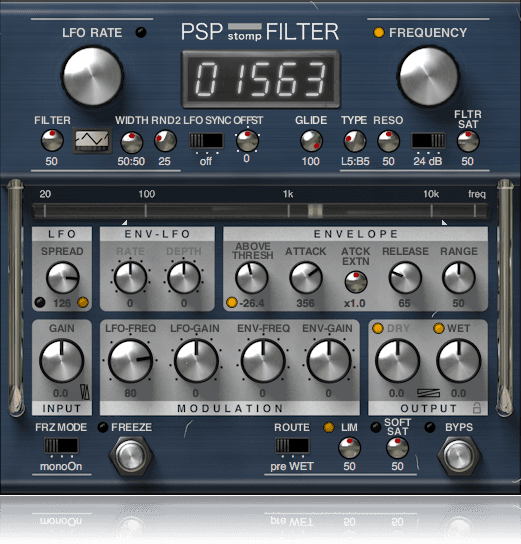Viewport: 521px width, 544px height.
Task: Click the 'off' LFO sync value
Action: tap(206, 161)
